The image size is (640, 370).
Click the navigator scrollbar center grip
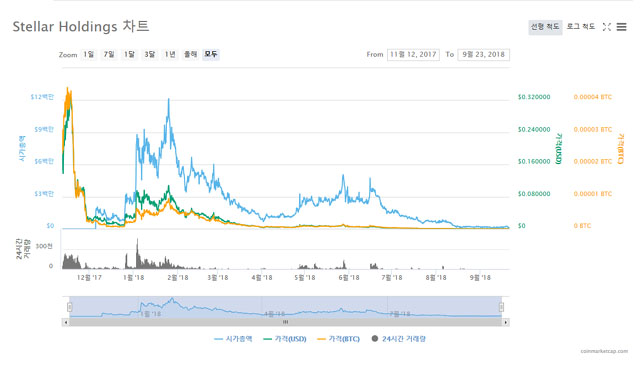pyautogui.click(x=286, y=322)
